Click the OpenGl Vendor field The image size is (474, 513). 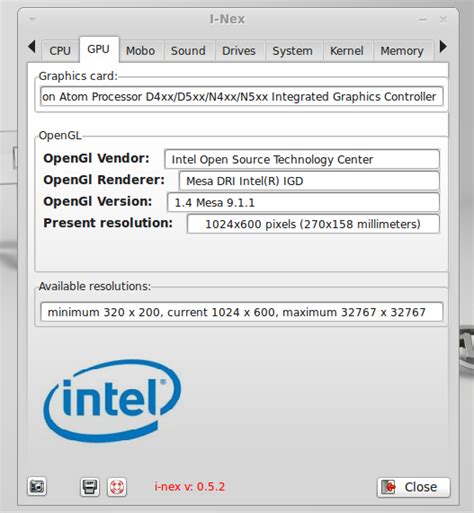point(302,159)
